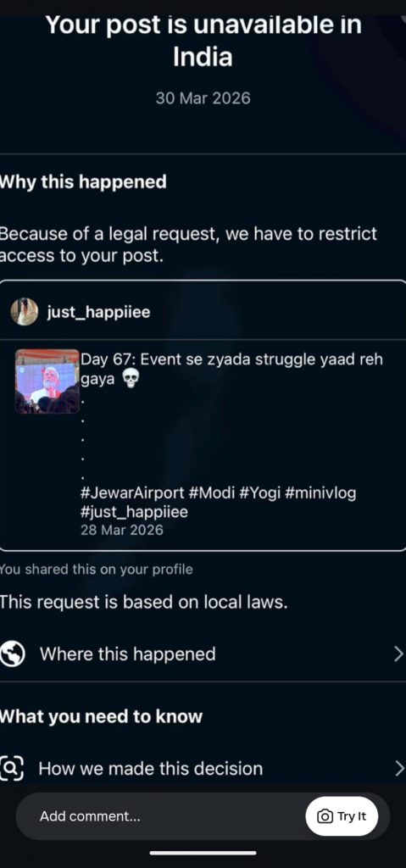Tap the magnifier icon beside How we made this decision

pos(12,768)
